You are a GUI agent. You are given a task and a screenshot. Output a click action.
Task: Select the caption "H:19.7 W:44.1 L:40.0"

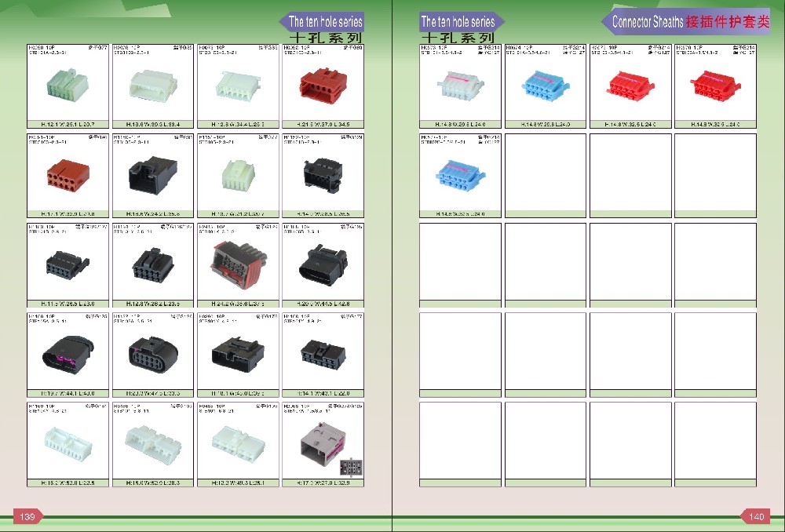[68, 393]
